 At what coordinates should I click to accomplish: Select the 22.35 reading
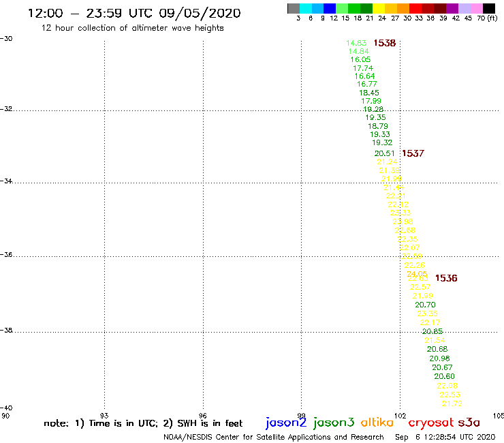pyautogui.click(x=407, y=239)
